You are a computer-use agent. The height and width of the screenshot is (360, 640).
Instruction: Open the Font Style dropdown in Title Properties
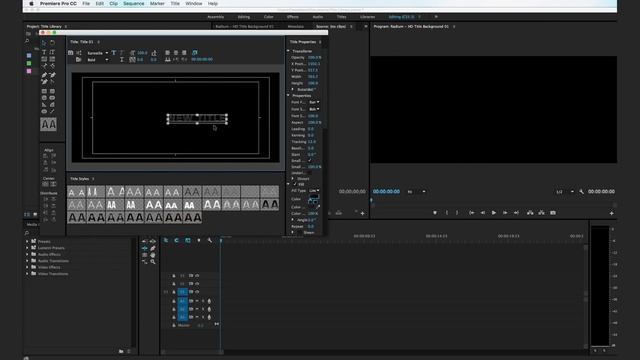(x=314, y=109)
